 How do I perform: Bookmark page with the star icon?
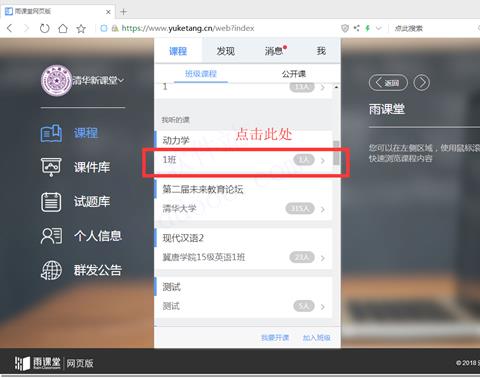coord(81,29)
